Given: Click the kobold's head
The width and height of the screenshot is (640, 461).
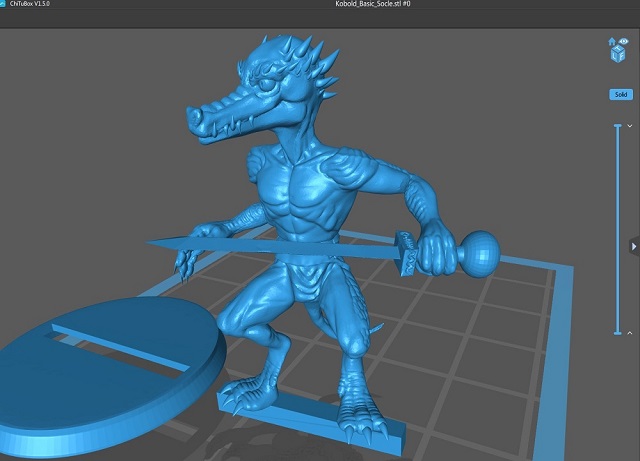Looking at the screenshot, I should click(261, 90).
